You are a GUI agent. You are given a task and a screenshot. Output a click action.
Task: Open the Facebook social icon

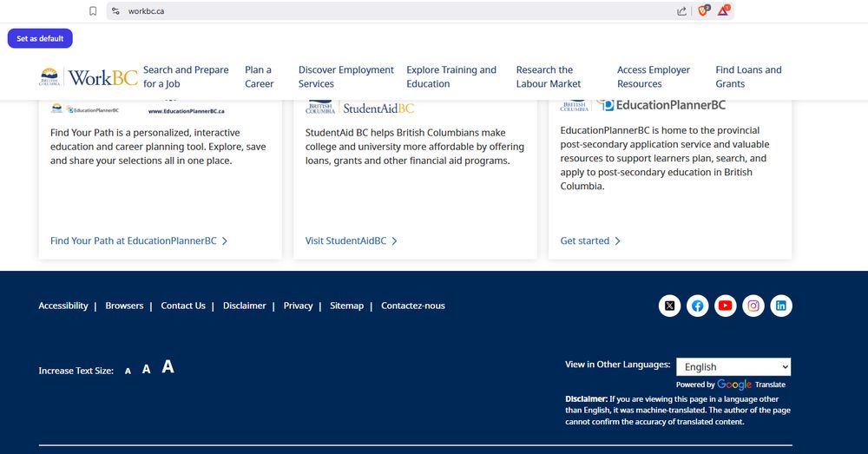coord(698,306)
